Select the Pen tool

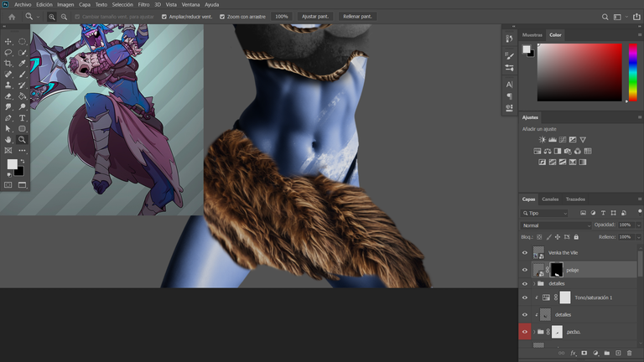8,118
